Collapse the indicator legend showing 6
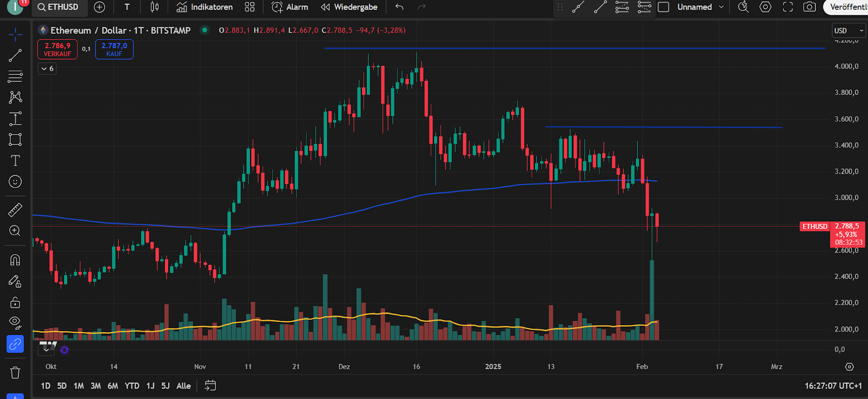The height and width of the screenshot is (399, 868). click(x=47, y=68)
